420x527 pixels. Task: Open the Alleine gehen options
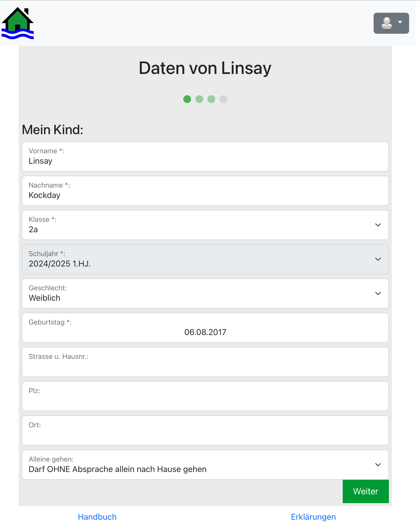tap(378, 465)
